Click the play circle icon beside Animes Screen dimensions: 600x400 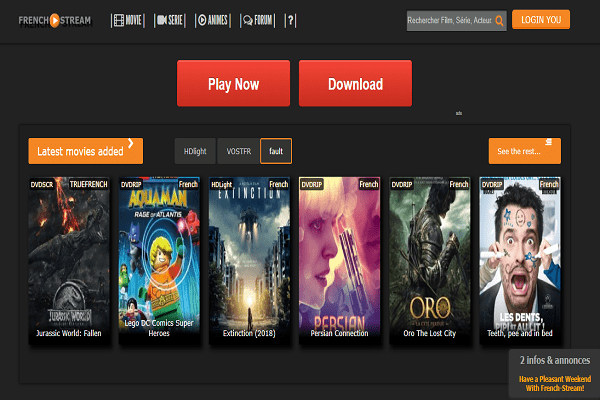pos(202,20)
